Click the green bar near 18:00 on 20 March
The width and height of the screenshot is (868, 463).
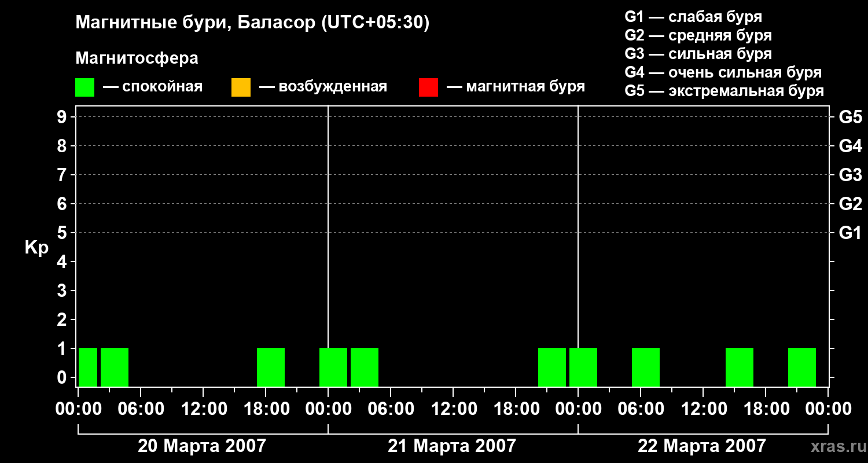[271, 367]
